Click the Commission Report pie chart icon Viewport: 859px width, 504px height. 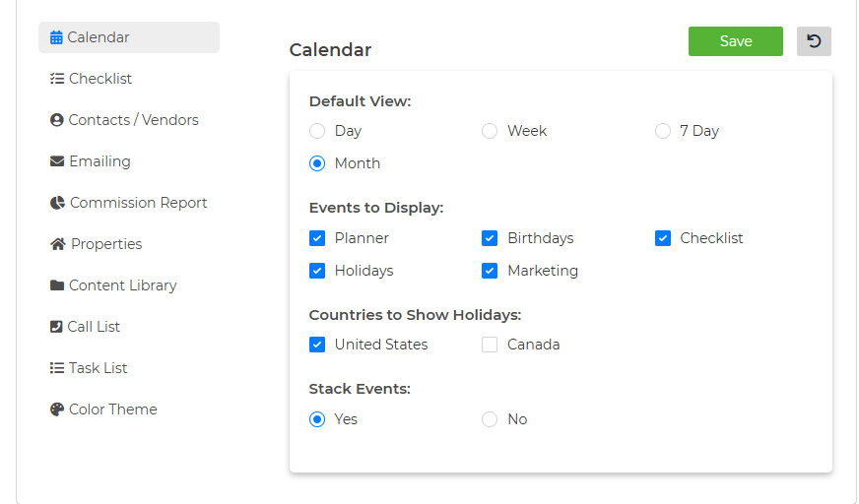click(57, 203)
